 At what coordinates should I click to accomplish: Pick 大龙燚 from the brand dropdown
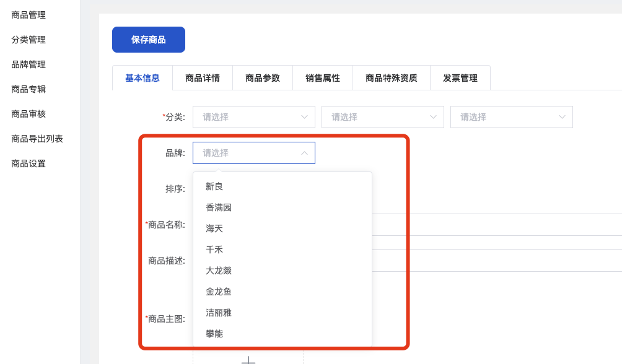[219, 271]
